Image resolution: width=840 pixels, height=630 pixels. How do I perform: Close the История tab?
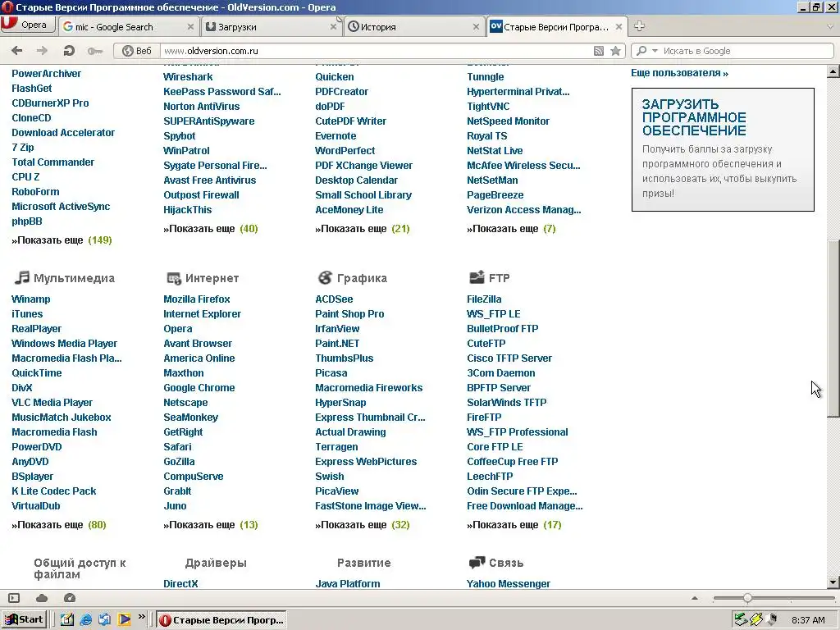(476, 27)
